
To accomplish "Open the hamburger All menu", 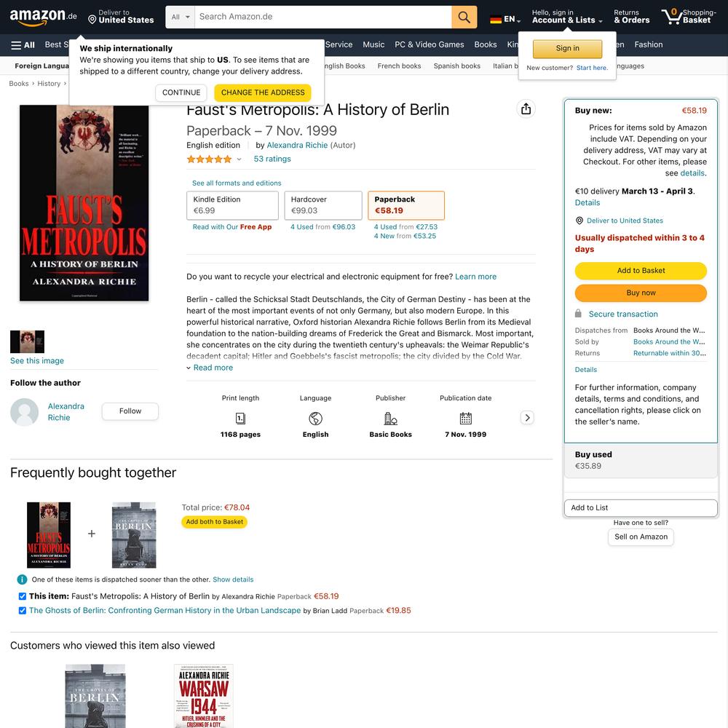I will point(23,45).
